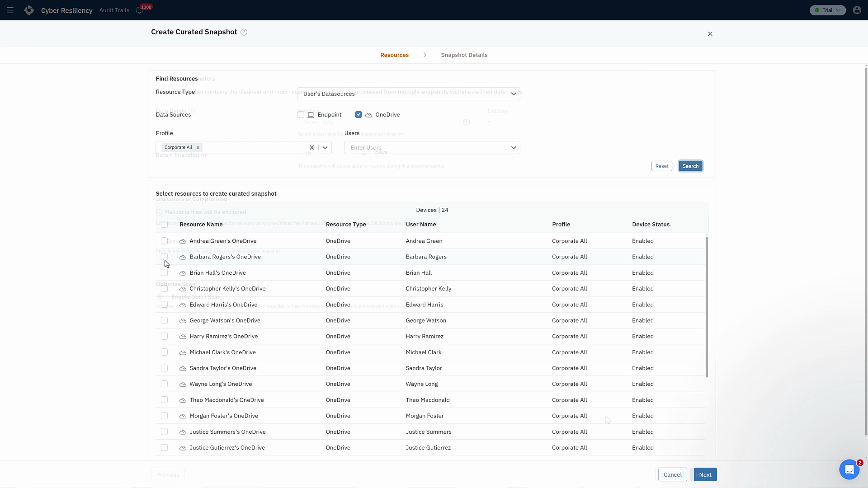
Task: Go to Audit Trails menu
Action: tap(114, 10)
